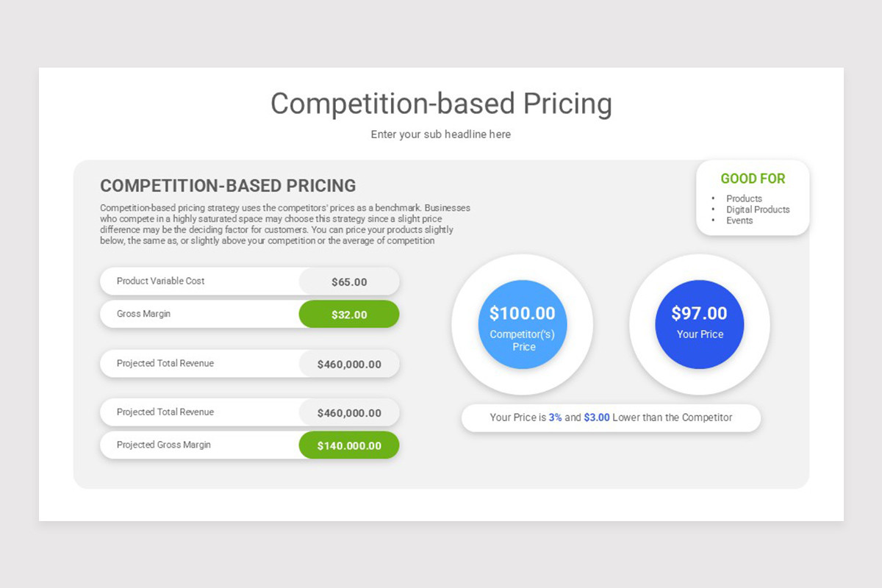Select the Digital Products bullet item
Screen dimensions: 882x588
tap(758, 209)
